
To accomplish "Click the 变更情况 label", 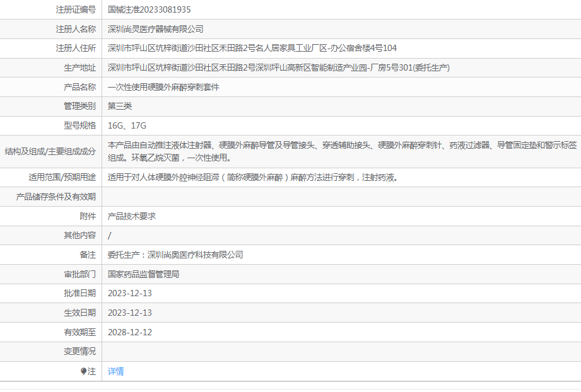I will point(79,351).
